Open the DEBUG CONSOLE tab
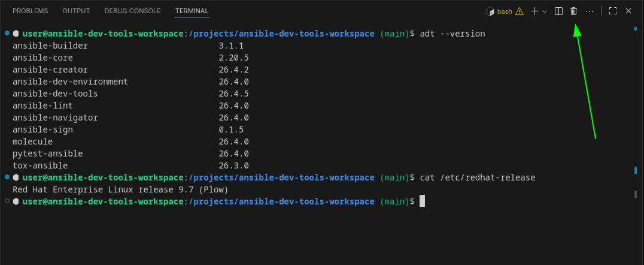Viewport: 644px width, 265px height. [133, 11]
